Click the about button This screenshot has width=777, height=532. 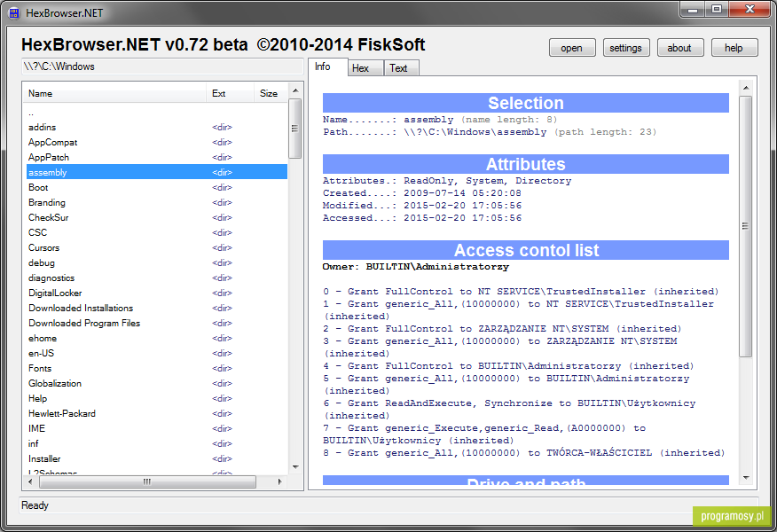coord(679,48)
